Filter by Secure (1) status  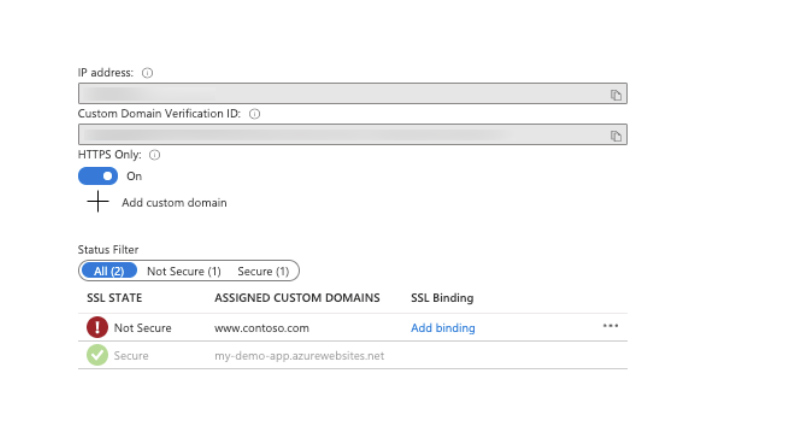pyautogui.click(x=263, y=272)
